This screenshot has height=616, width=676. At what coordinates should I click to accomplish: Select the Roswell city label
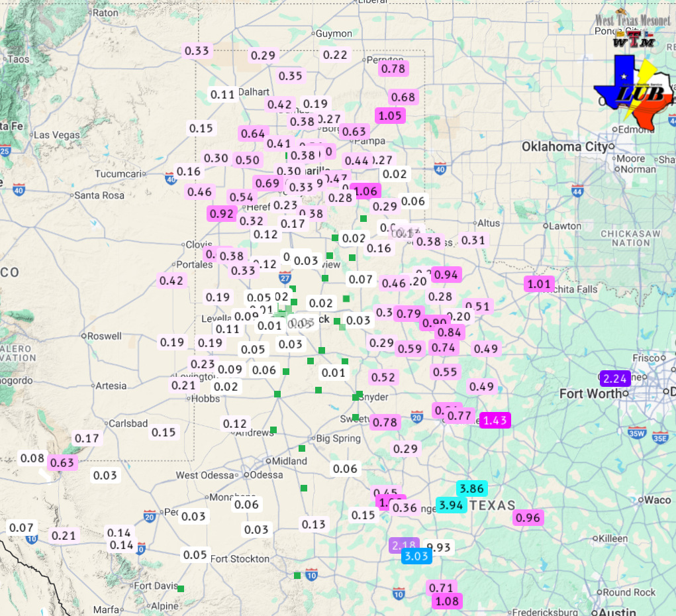tap(104, 336)
